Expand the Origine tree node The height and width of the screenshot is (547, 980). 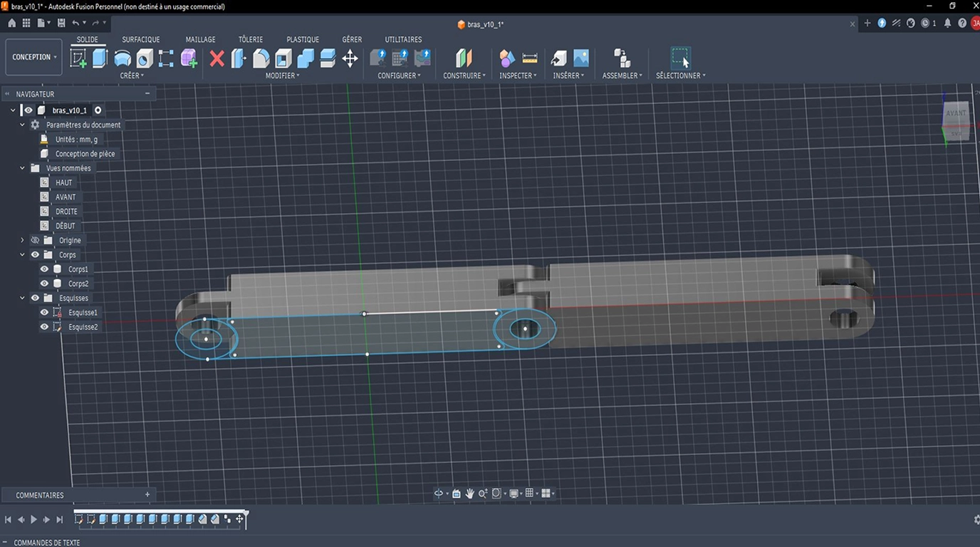(22, 240)
